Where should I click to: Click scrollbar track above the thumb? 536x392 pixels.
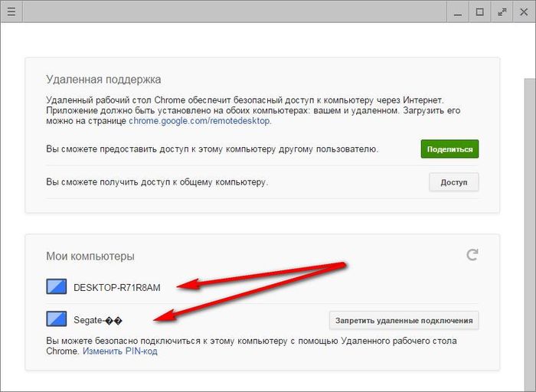pos(529,50)
